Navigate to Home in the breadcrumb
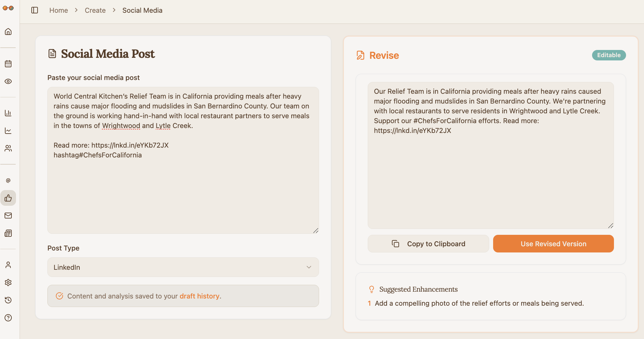This screenshot has width=644, height=339. 58,10
